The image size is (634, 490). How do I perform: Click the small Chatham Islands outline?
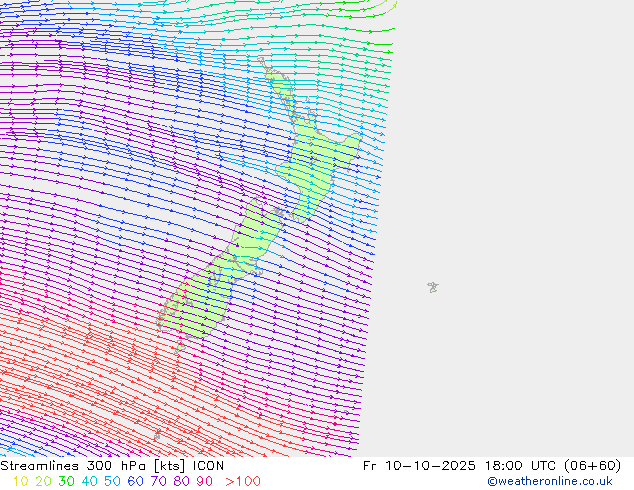[x=433, y=287]
